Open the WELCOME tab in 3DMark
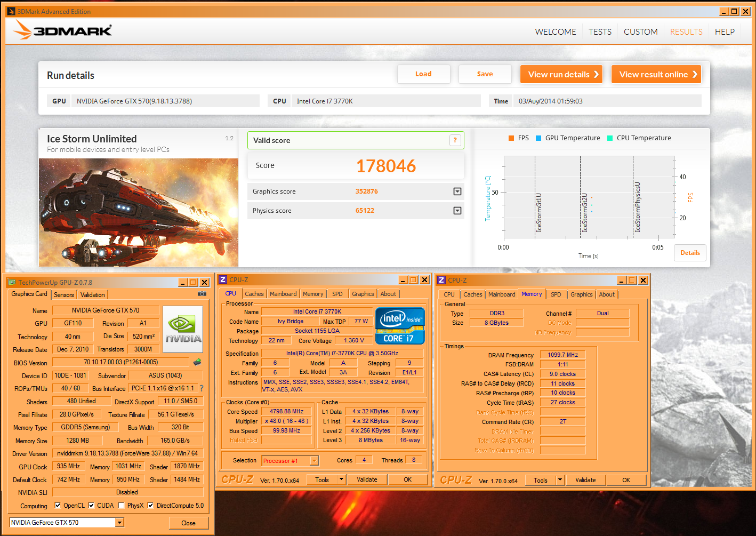 coord(556,32)
